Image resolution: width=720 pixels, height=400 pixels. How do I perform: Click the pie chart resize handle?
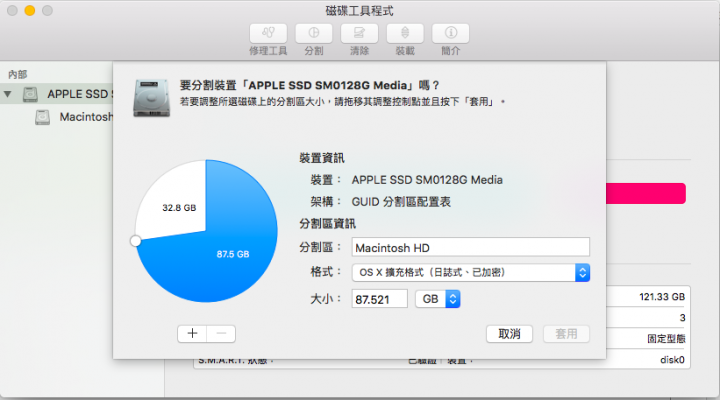coord(135,241)
